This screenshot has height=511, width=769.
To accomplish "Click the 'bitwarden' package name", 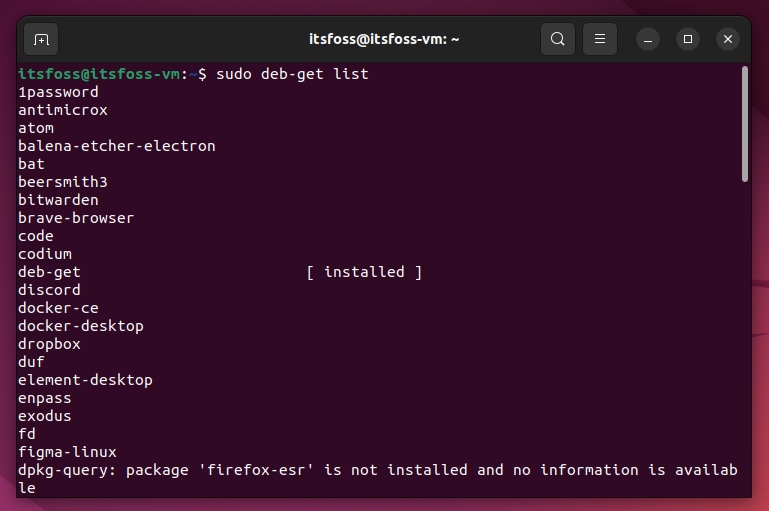I will [58, 200].
